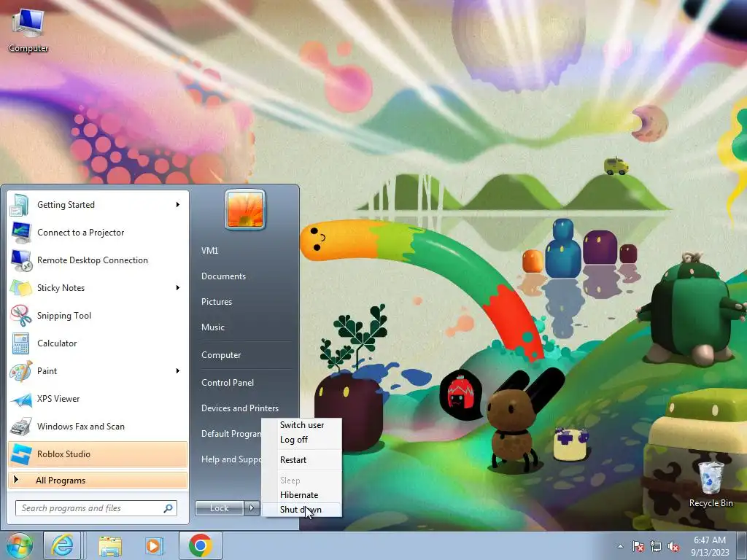Open the Computer desktop icon
747x560 pixels.
(28, 31)
